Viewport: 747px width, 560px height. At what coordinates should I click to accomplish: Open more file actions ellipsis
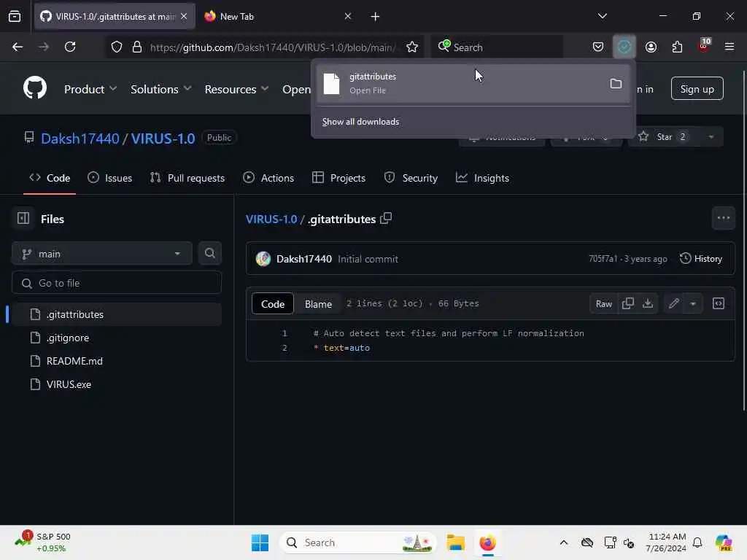(x=723, y=218)
